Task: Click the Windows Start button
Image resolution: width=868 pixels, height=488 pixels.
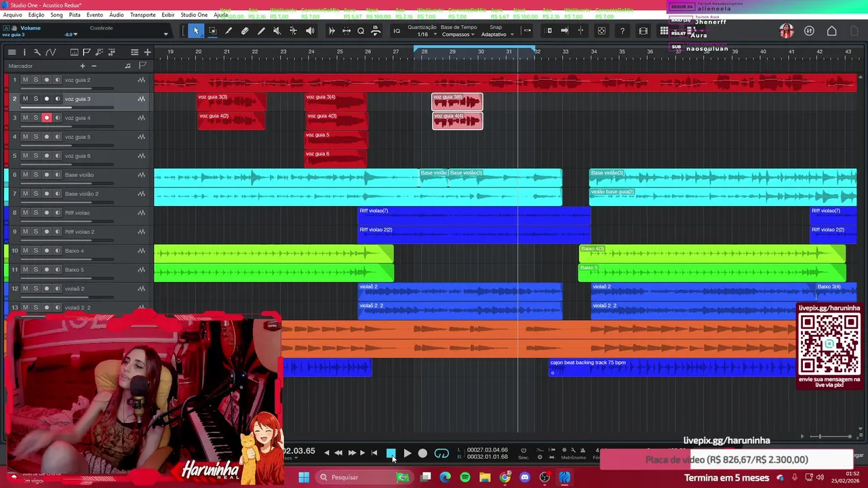Action: pos(304,477)
